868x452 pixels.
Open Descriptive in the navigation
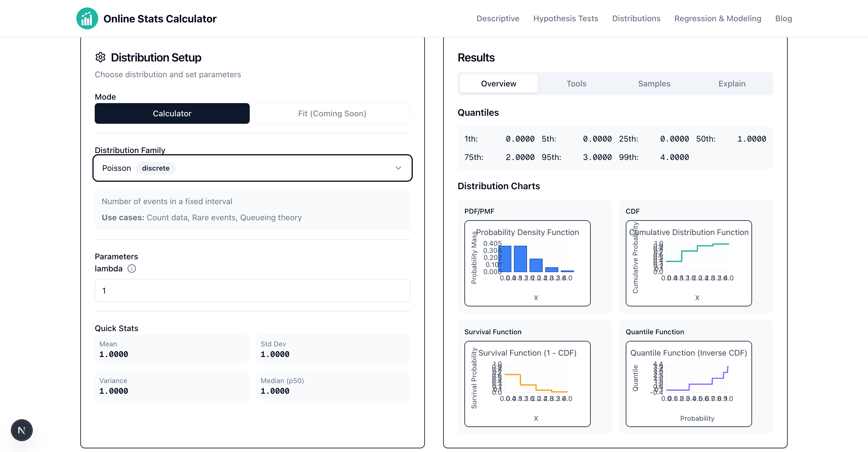tap(497, 19)
